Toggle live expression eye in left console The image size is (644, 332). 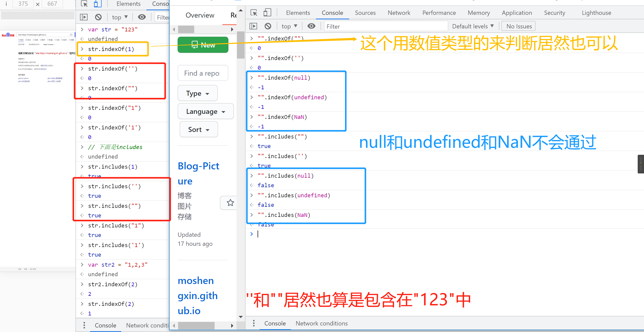(142, 17)
